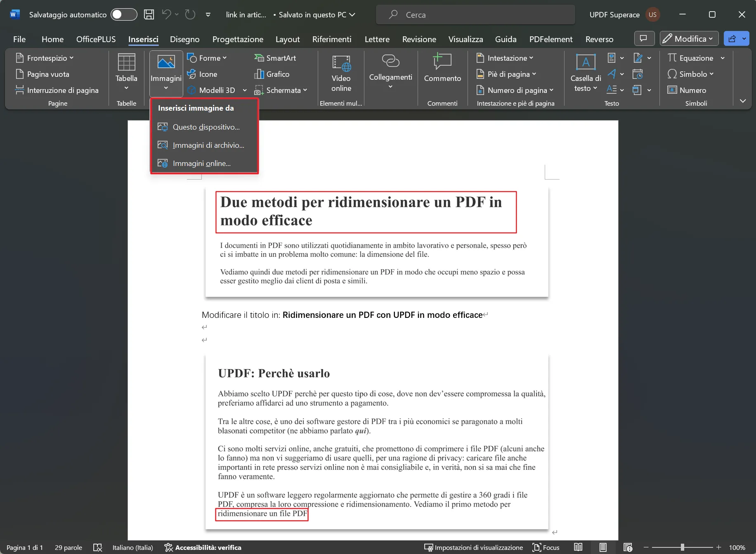Open the Forme shapes menu
The height and width of the screenshot is (554, 756).
(207, 58)
